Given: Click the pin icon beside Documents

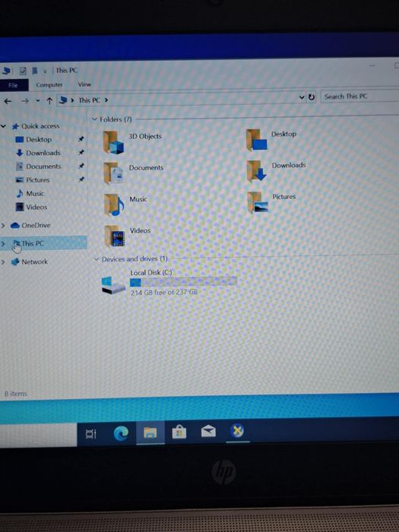Looking at the screenshot, I should 81,166.
